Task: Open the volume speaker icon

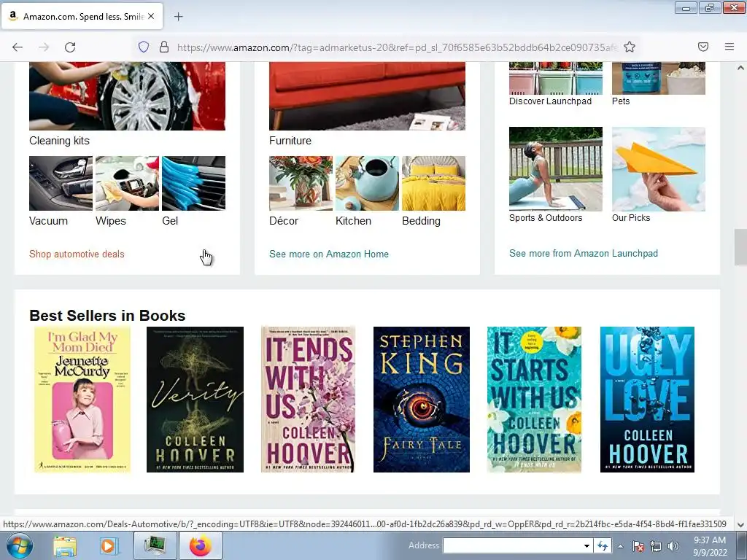Action: (x=673, y=547)
